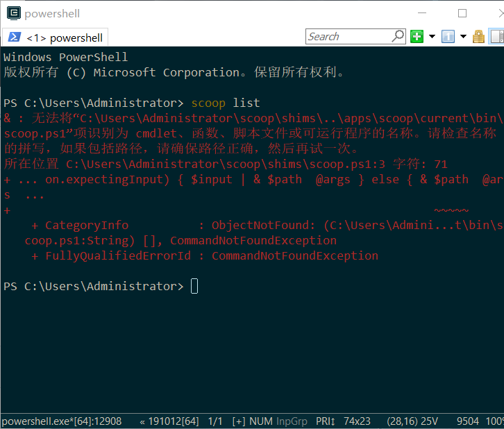Open the dropdown arrow next to new console

pos(432,36)
